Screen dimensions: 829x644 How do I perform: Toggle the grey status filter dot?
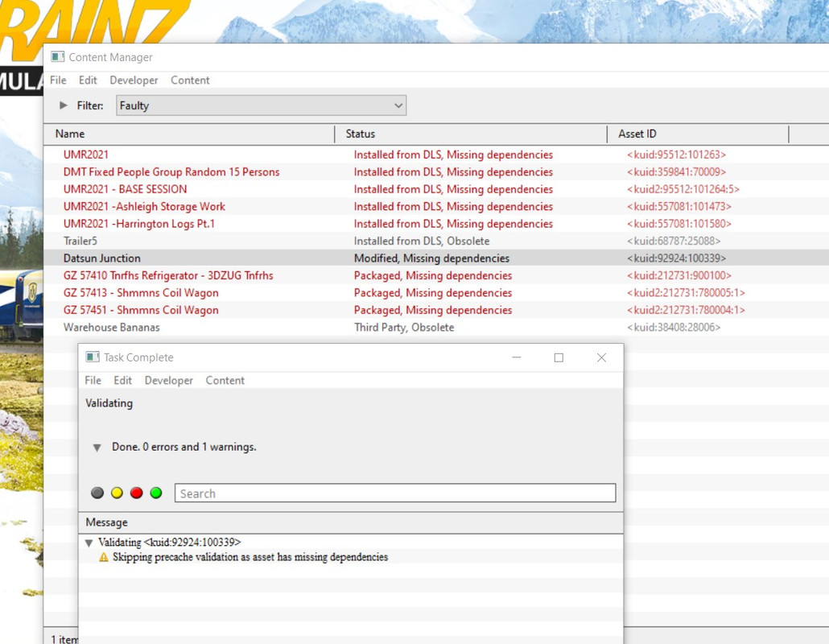pyautogui.click(x=97, y=493)
